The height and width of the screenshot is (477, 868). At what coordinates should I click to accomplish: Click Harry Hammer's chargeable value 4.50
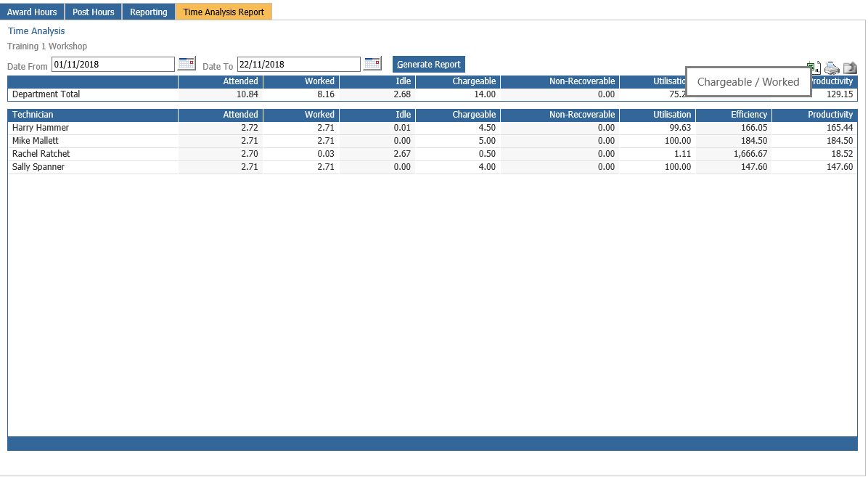pyautogui.click(x=486, y=128)
